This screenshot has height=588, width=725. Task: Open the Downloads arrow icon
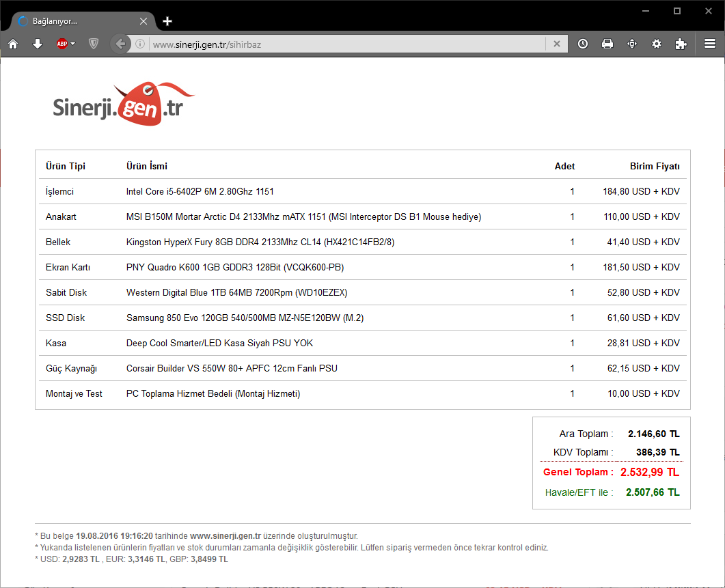[38, 44]
